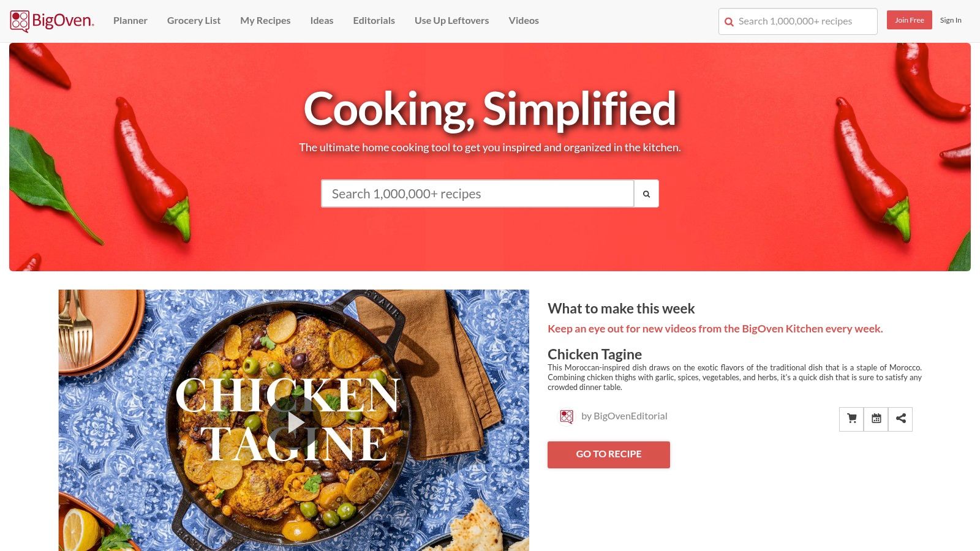Click the GO TO RECIPE button
The width and height of the screenshot is (980, 551).
pyautogui.click(x=609, y=454)
